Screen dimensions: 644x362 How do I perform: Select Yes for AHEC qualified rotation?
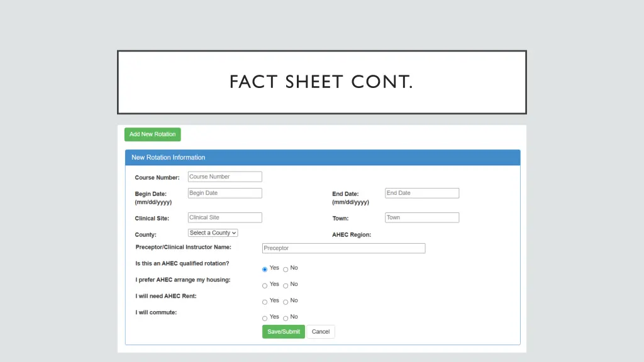tap(265, 270)
